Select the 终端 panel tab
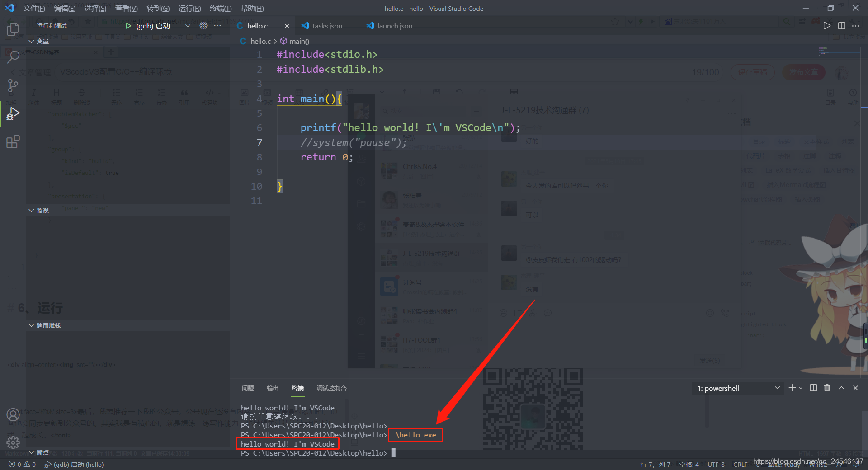 pyautogui.click(x=297, y=388)
